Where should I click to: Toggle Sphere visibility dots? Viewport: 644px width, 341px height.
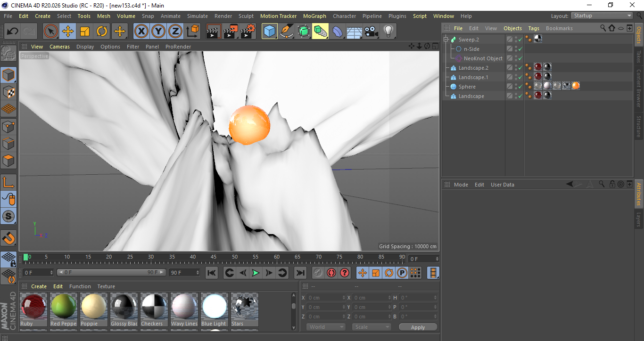(516, 87)
